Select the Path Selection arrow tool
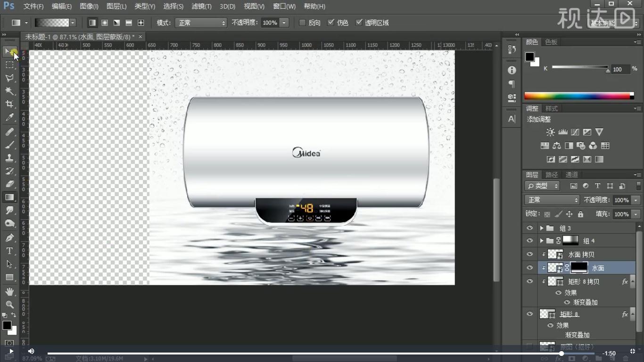Viewport: 644px width, 362px height. tap(9, 264)
